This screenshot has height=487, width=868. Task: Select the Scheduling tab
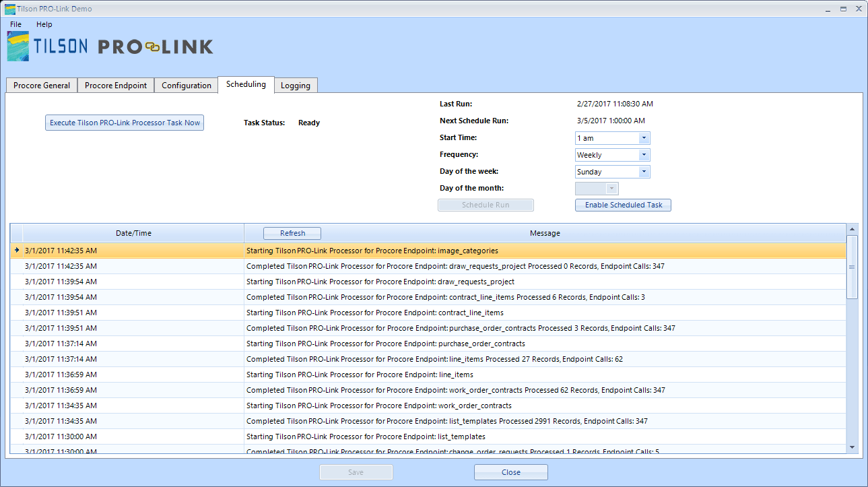[x=246, y=84]
